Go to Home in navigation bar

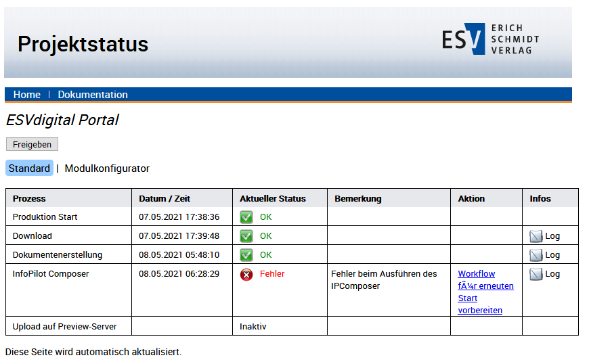click(x=27, y=95)
